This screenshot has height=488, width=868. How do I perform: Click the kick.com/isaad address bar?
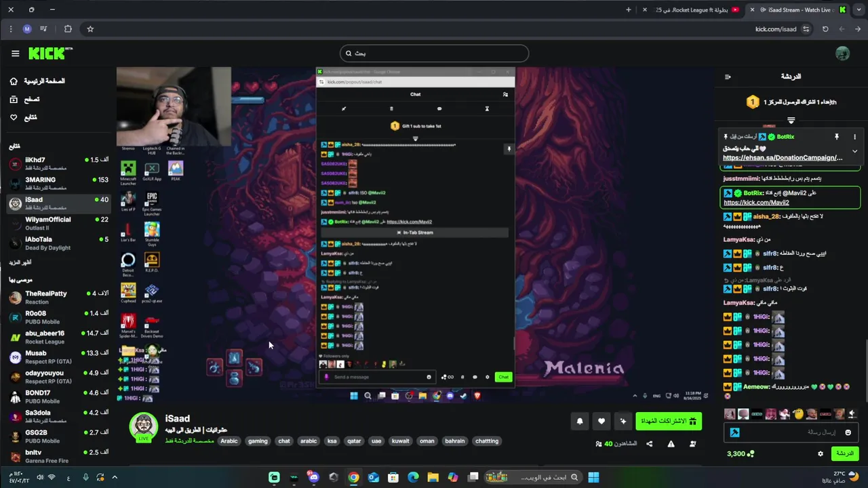pyautogui.click(x=776, y=29)
